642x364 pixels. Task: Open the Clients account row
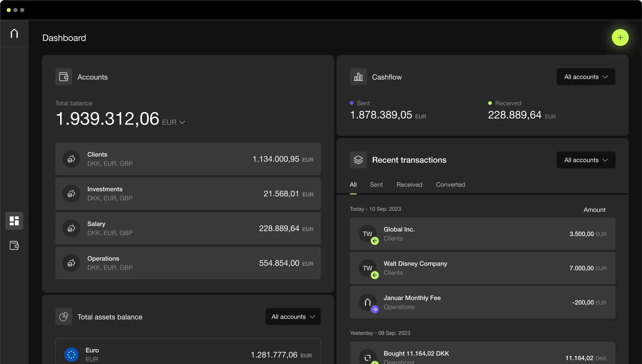pos(188,159)
